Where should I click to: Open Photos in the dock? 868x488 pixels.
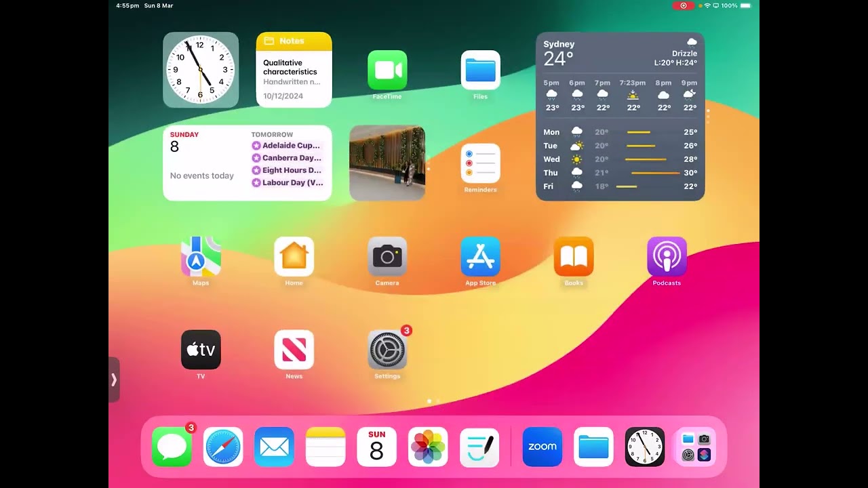pyautogui.click(x=428, y=447)
